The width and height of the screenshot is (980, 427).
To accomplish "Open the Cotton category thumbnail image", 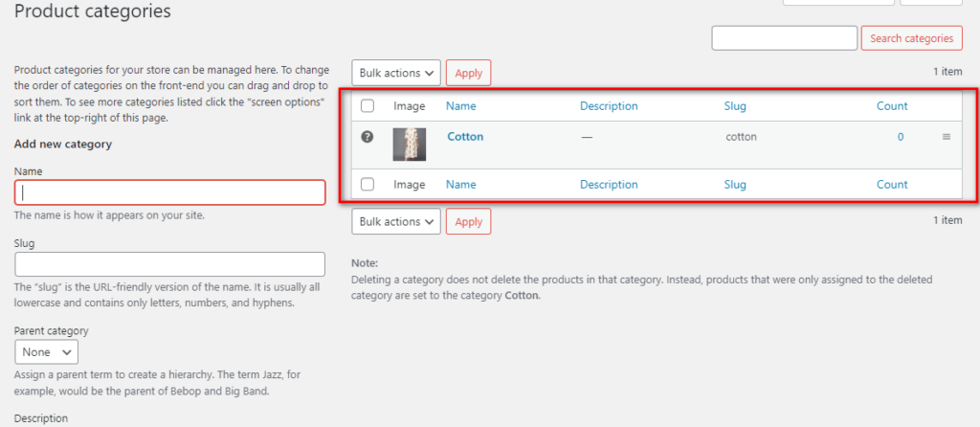I will (x=410, y=145).
